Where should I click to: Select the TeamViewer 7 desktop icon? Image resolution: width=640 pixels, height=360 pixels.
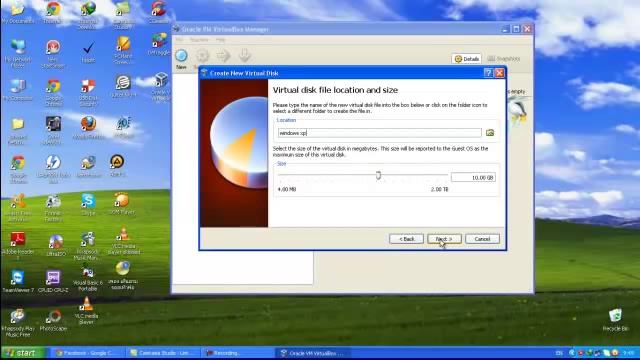18,281
